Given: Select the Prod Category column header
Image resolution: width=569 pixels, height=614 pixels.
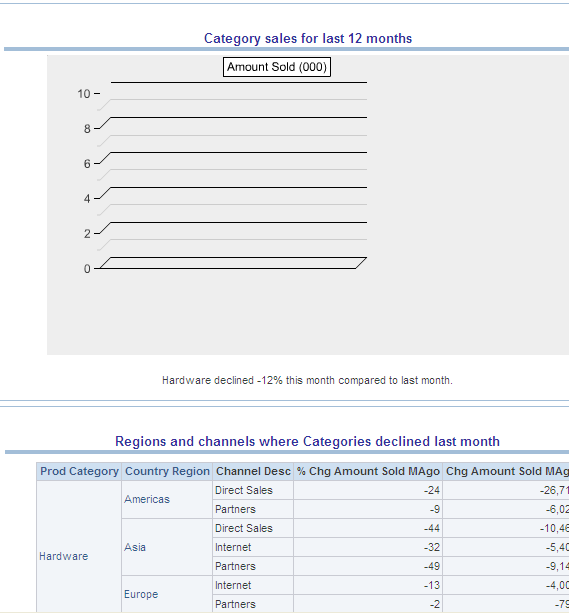Looking at the screenshot, I should (x=79, y=471).
